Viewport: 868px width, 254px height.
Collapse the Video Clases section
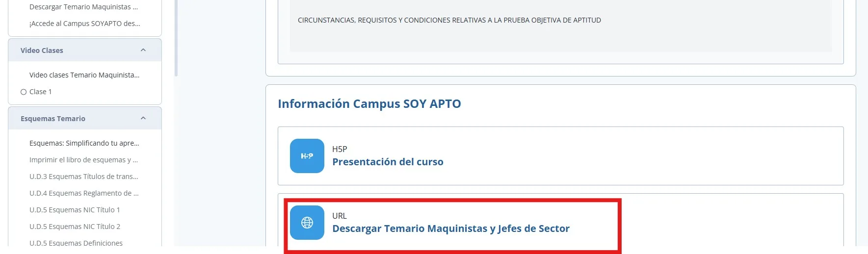[x=143, y=50]
